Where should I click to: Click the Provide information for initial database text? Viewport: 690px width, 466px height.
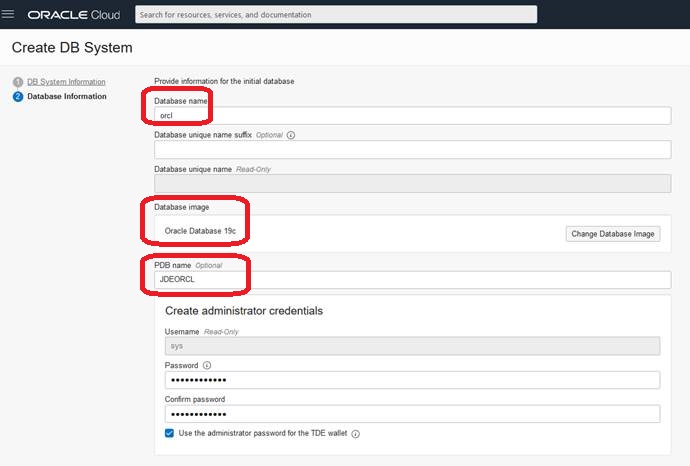(x=224, y=81)
